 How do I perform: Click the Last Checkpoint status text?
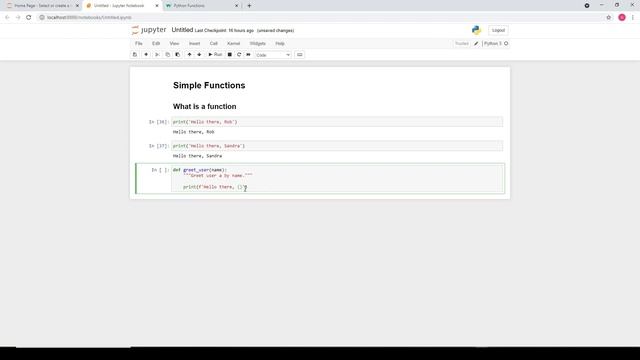coord(224,31)
